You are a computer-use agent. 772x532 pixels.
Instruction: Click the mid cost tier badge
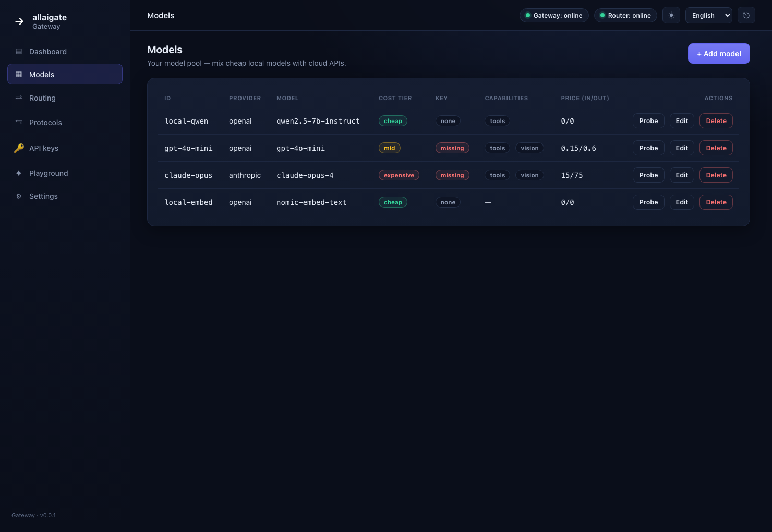point(390,148)
